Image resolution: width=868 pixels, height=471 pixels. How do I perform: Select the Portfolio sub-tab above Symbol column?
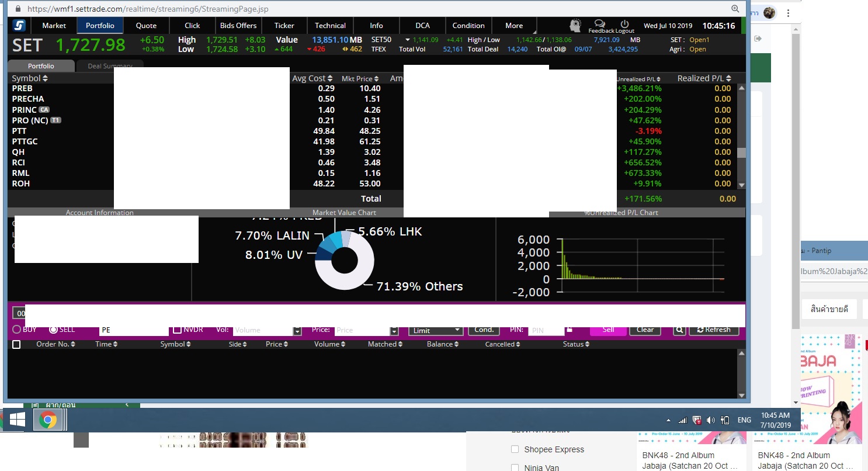tap(41, 66)
